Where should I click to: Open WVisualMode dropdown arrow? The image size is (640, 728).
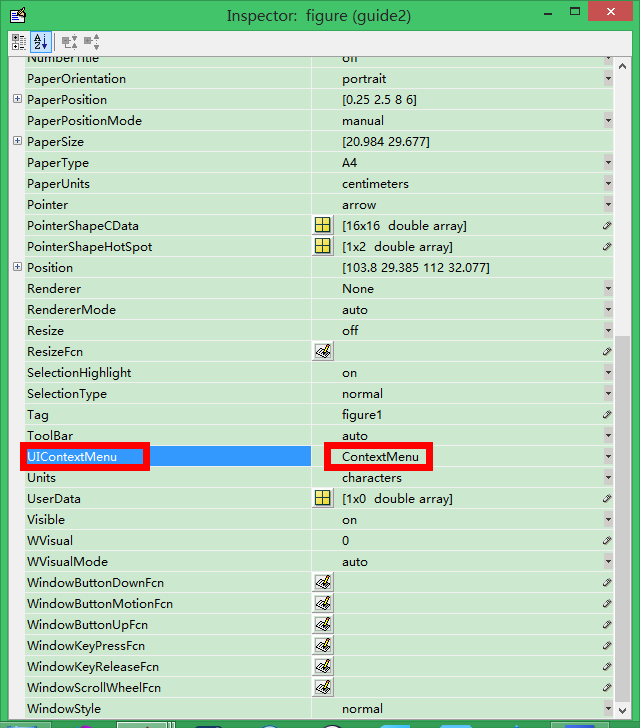608,561
